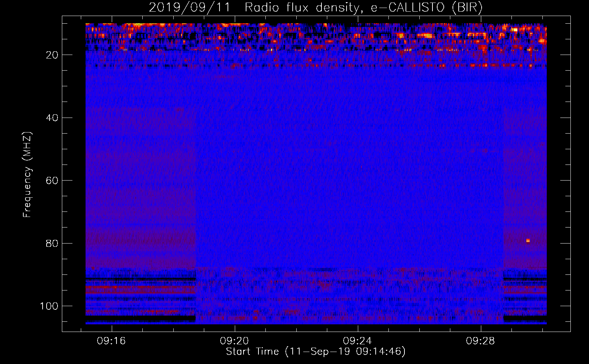
Task: Click the 40 MHz frequency tick label
Action: [52, 118]
